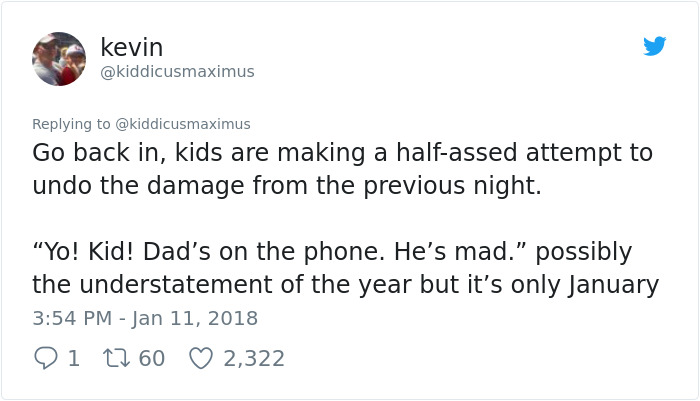Screen dimensions: 700x401
Task: Open the 3:54 PM - Jan 11, 2018 timestamp
Action: 145,318
